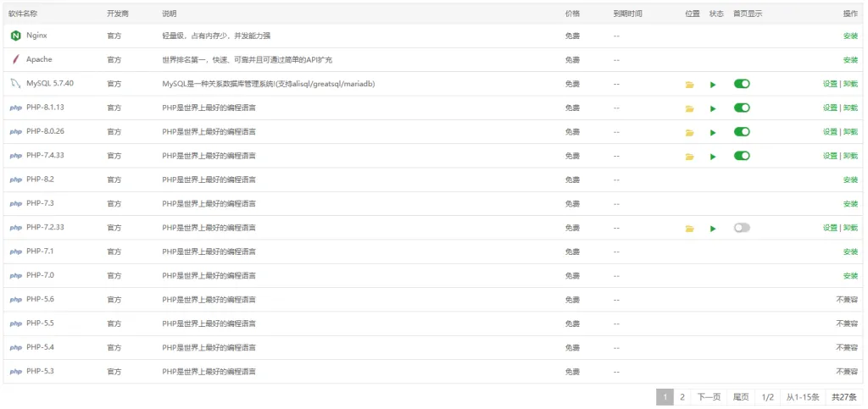The height and width of the screenshot is (409, 868).
Task: Uninstall PHP-7.4.33 via 卸载
Action: pyautogui.click(x=850, y=156)
